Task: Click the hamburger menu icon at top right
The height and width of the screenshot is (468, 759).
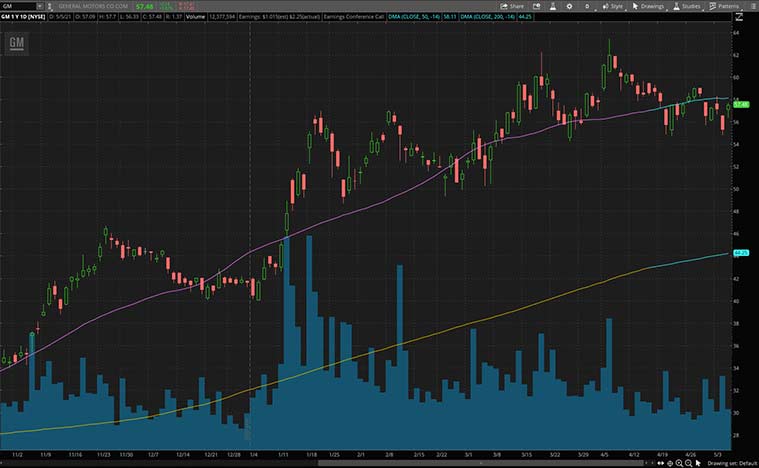Action: click(x=751, y=6)
